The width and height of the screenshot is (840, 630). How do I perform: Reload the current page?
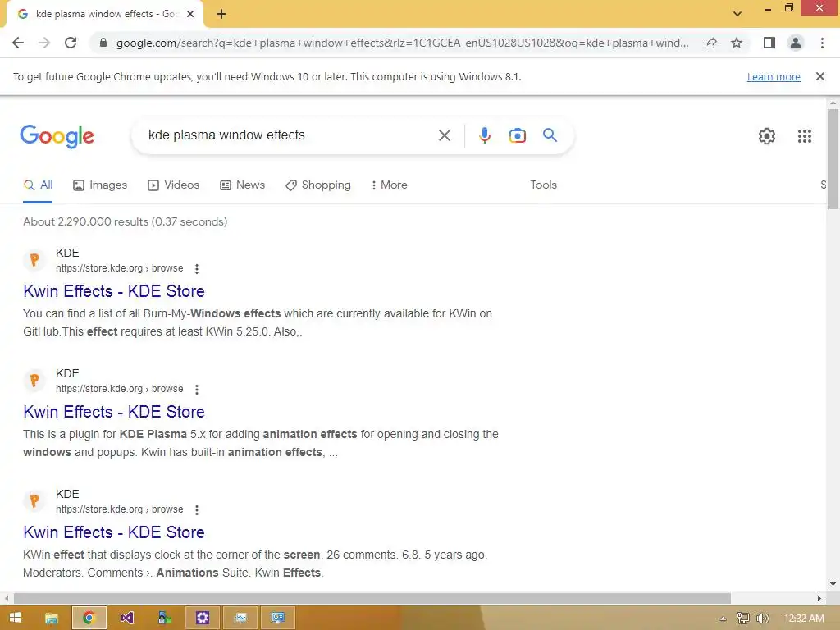[x=71, y=43]
